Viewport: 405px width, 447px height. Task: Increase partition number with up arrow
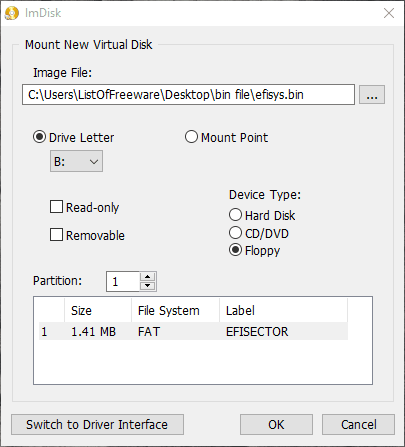[148, 277]
